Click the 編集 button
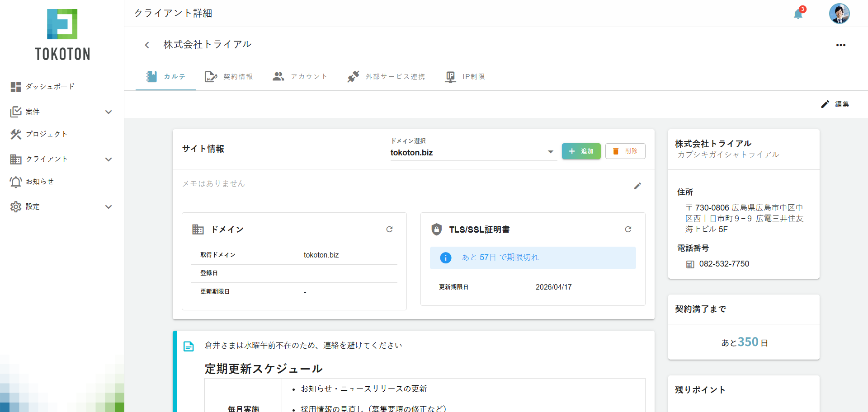The image size is (868, 412). click(835, 104)
